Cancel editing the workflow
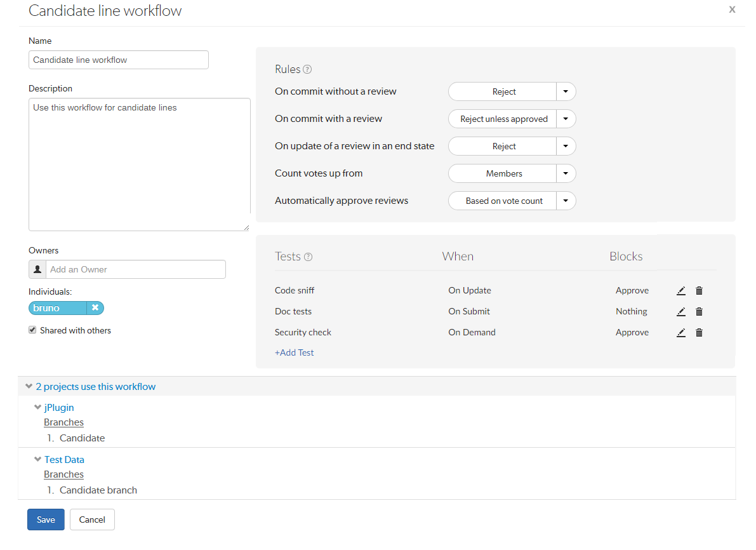The width and height of the screenshot is (756, 550). [91, 520]
